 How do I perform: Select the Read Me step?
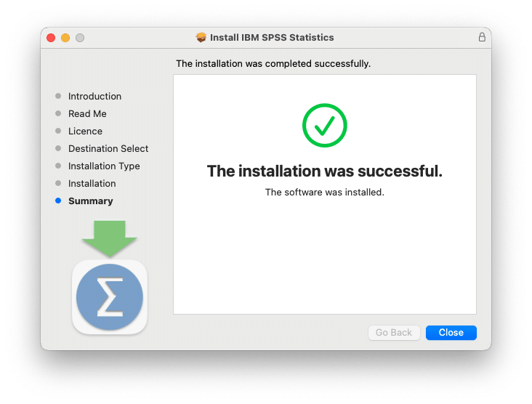click(x=87, y=113)
